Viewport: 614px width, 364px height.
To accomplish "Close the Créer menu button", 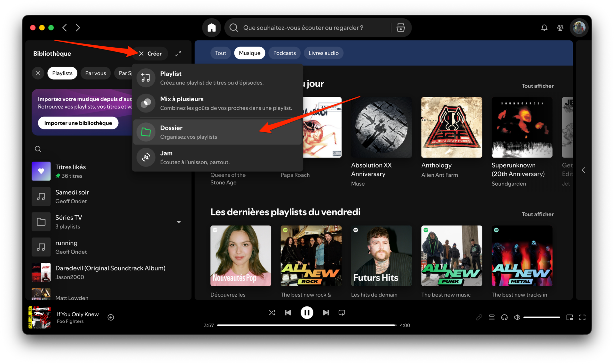I will tap(150, 53).
